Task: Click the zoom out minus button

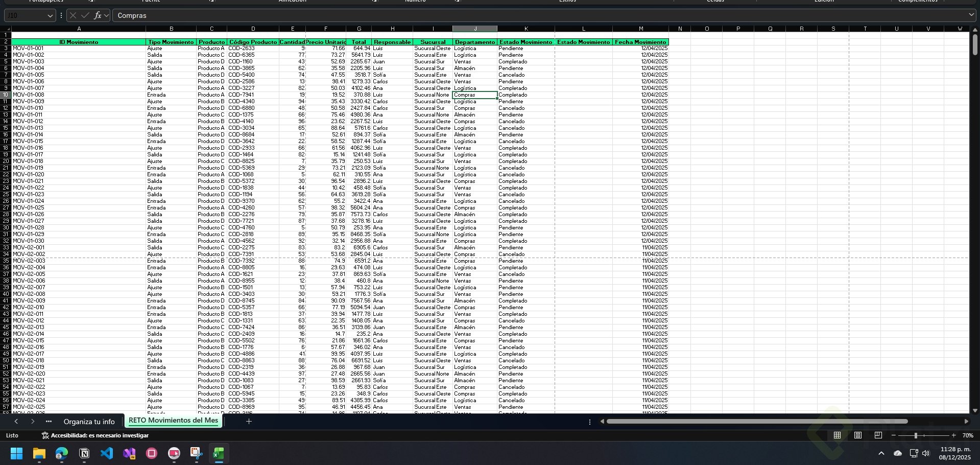Action: point(894,435)
